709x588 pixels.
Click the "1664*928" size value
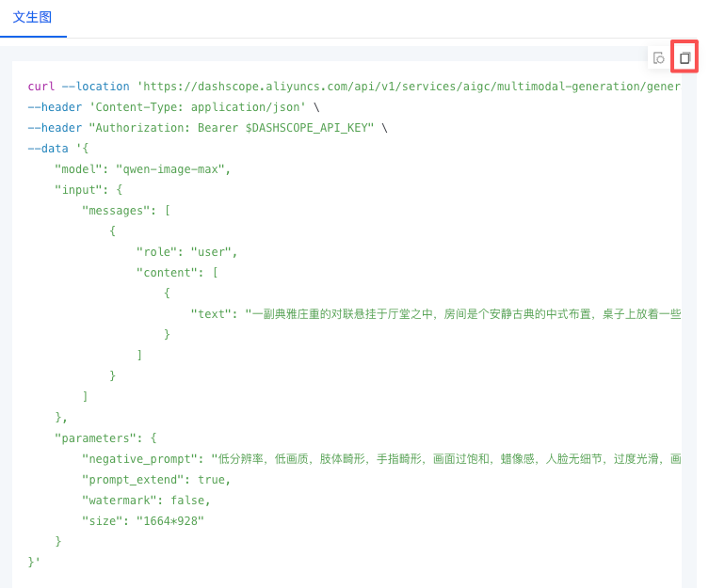click(169, 521)
